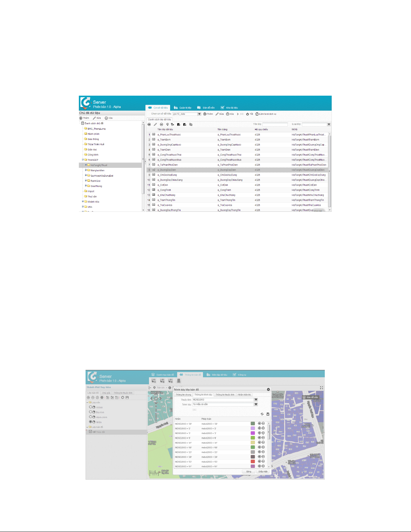The image size is (411, 532).
Task: Open the Cơ sở dữ liệu tab
Action: (x=158, y=108)
